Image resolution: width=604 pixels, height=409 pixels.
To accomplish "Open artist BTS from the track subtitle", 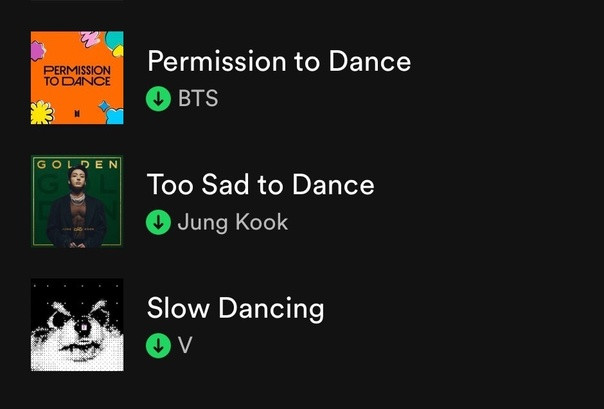I will (198, 99).
